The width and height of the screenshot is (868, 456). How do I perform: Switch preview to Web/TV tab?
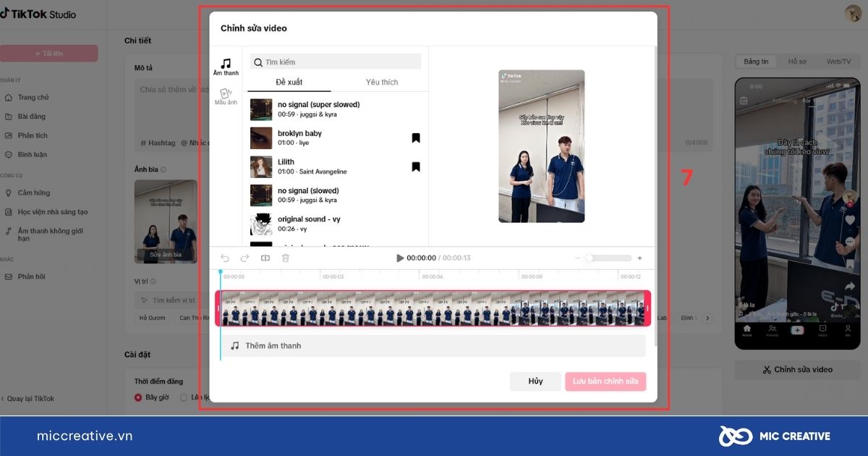(x=838, y=62)
